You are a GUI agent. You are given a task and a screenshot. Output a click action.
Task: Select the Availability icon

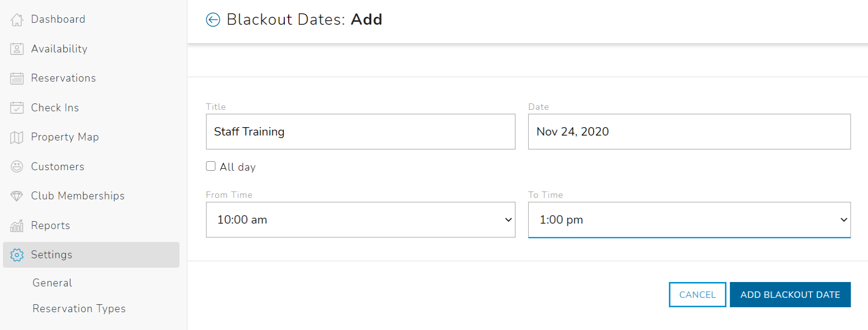tap(16, 48)
